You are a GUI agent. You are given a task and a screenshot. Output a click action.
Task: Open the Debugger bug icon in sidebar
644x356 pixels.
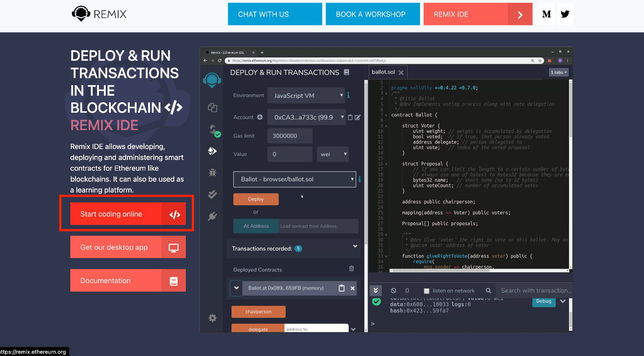pyautogui.click(x=212, y=173)
